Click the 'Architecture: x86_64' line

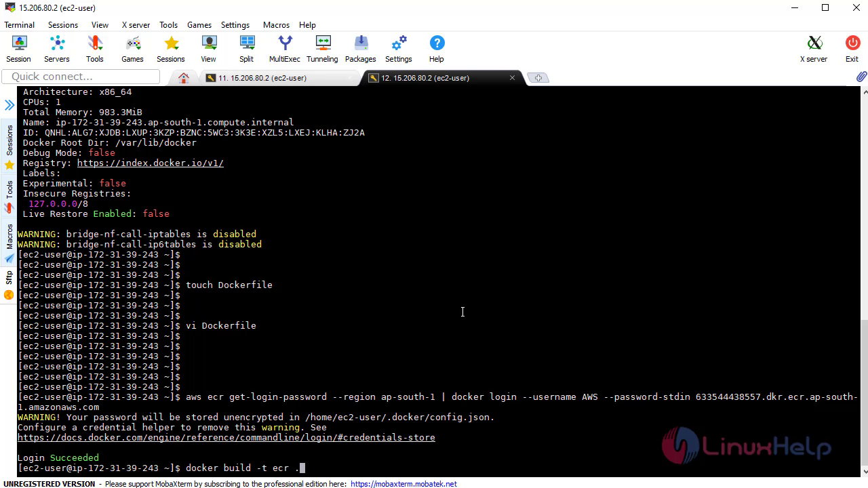(x=77, y=92)
